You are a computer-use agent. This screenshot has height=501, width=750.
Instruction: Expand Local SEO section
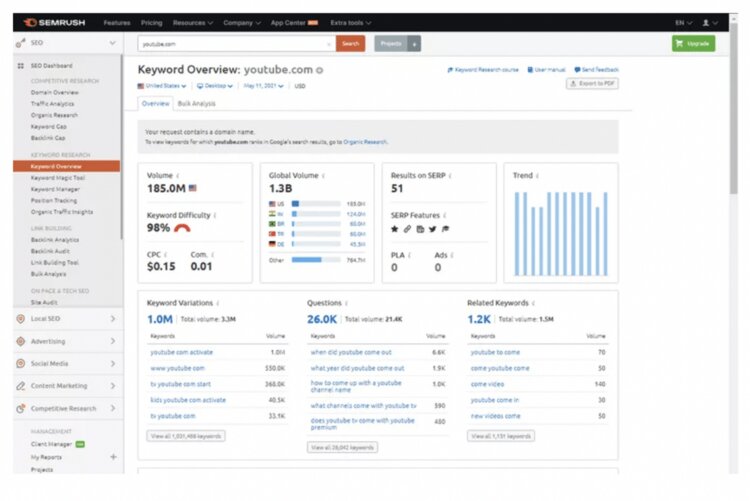click(x=66, y=319)
